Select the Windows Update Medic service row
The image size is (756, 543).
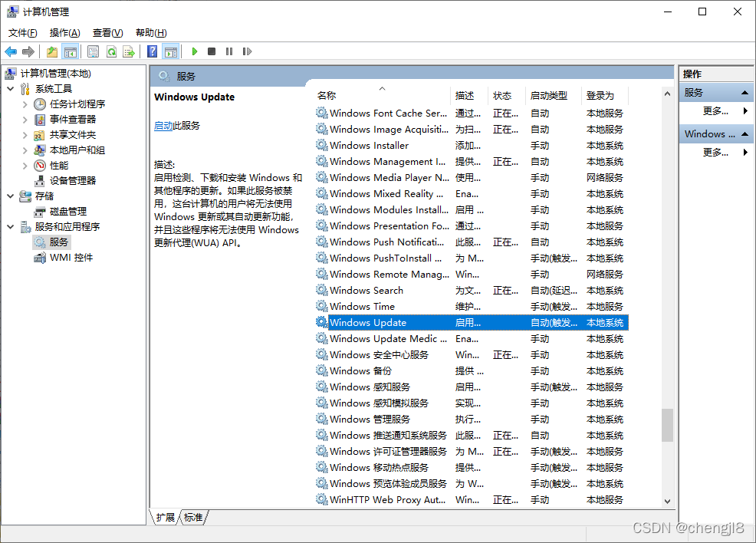(x=472, y=338)
